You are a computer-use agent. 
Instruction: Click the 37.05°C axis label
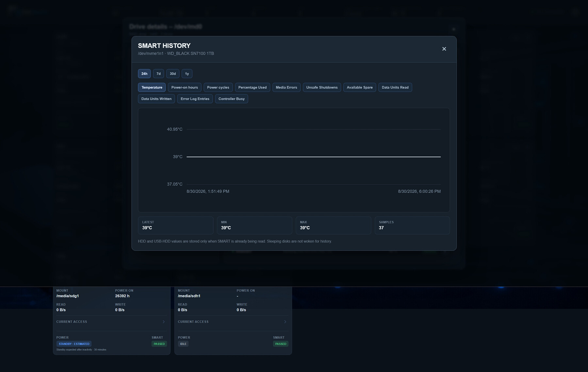pyautogui.click(x=175, y=184)
